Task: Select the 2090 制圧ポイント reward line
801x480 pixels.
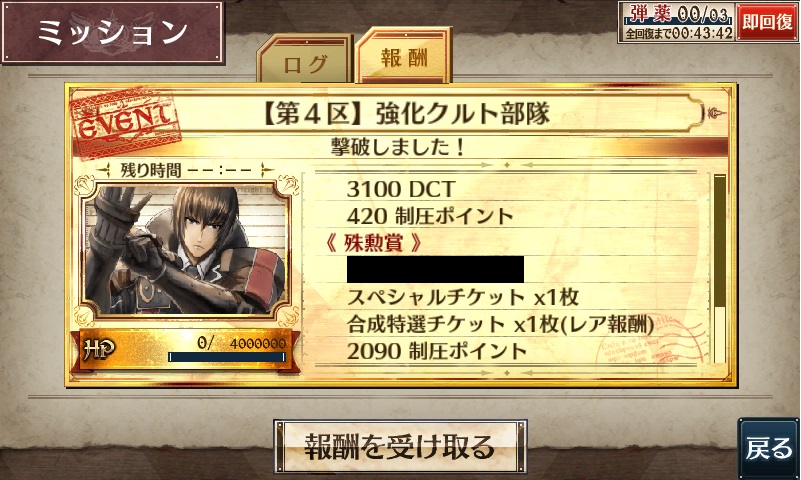Action: click(436, 351)
